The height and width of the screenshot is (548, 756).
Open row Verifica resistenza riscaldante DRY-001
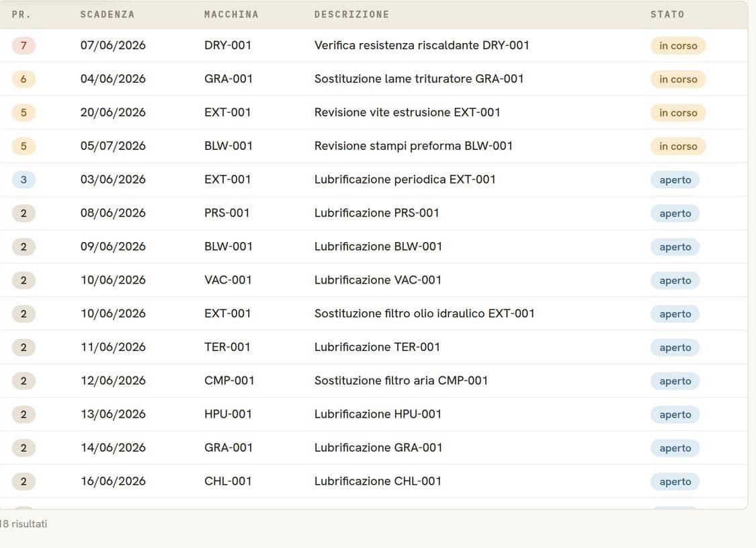(374, 45)
